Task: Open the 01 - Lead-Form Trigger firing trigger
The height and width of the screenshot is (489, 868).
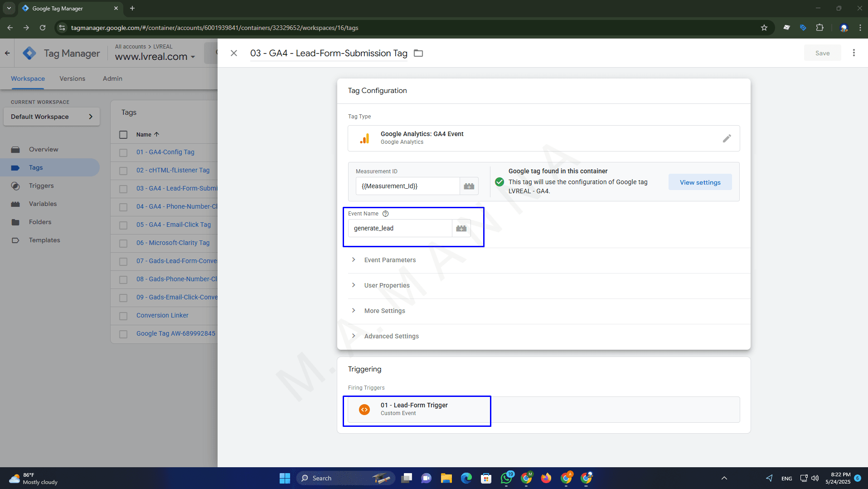Action: click(x=414, y=409)
